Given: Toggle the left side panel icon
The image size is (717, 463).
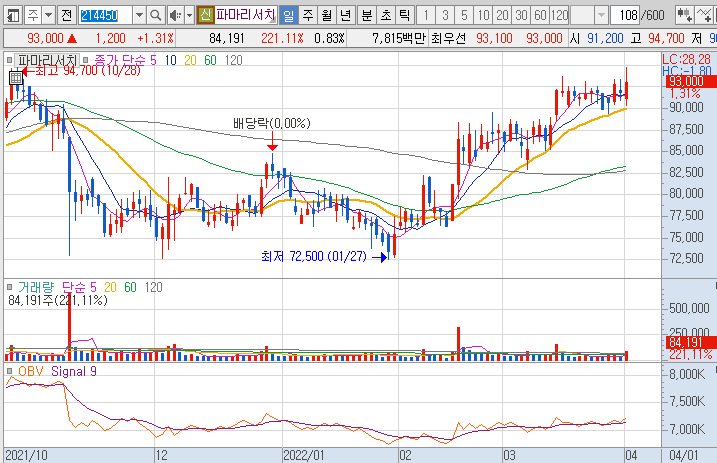Looking at the screenshot, I should point(13,16).
